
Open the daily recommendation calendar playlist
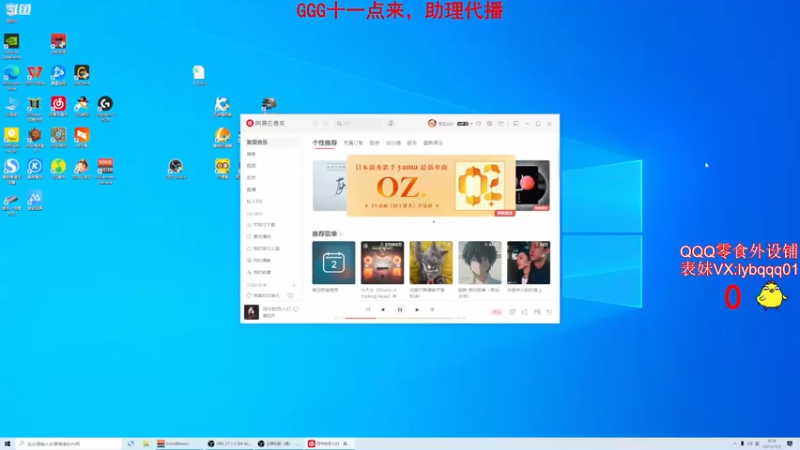point(334,263)
